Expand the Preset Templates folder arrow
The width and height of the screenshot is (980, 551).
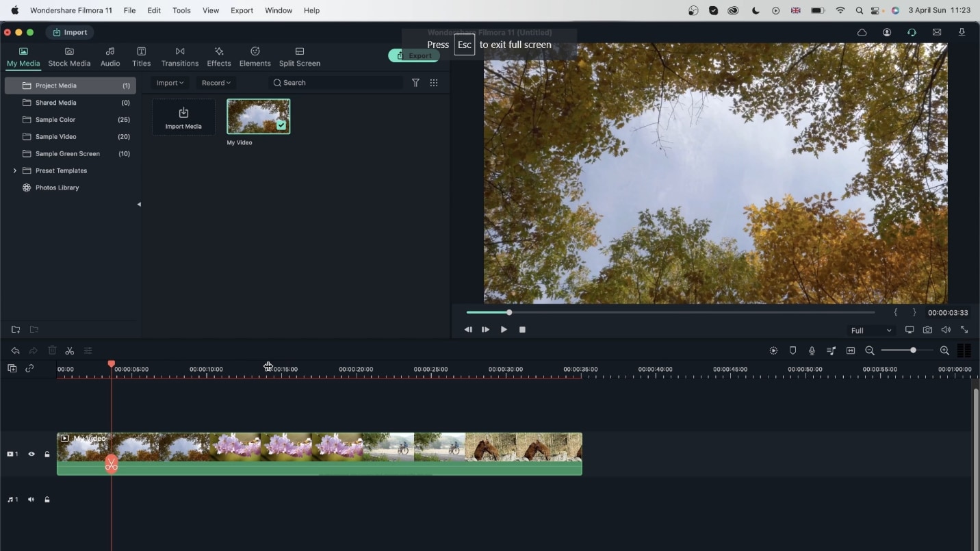click(14, 170)
